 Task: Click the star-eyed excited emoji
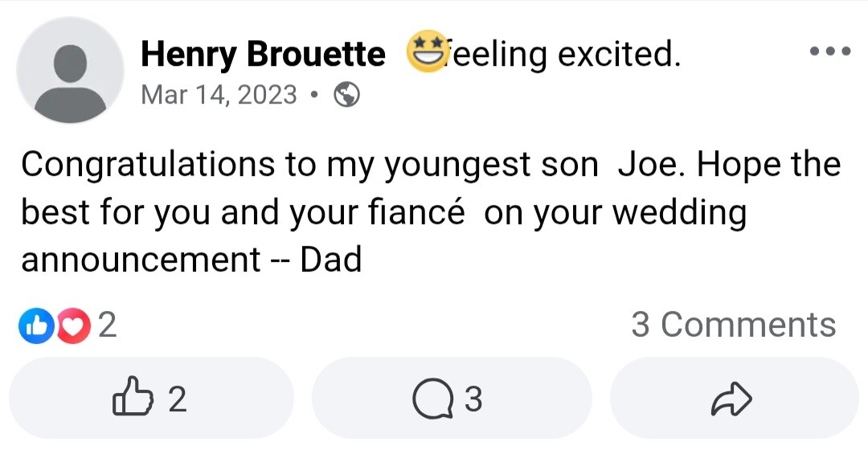(x=428, y=52)
